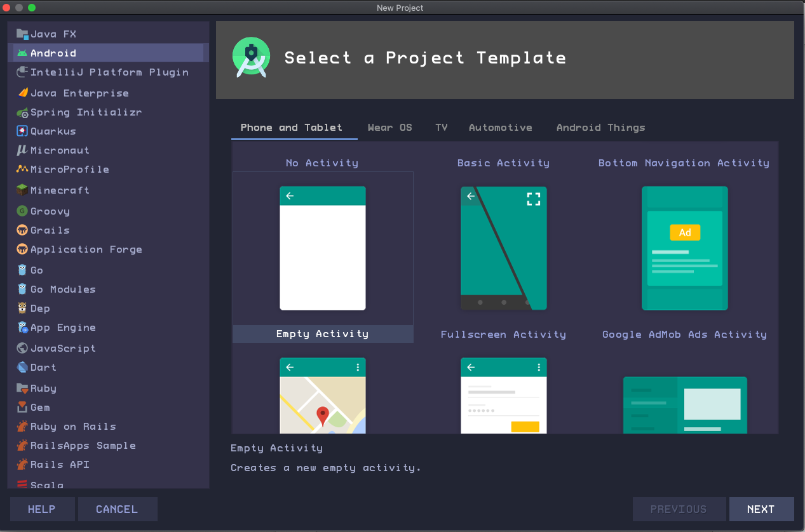Switch to the Android Things tab
The width and height of the screenshot is (805, 532).
point(601,128)
